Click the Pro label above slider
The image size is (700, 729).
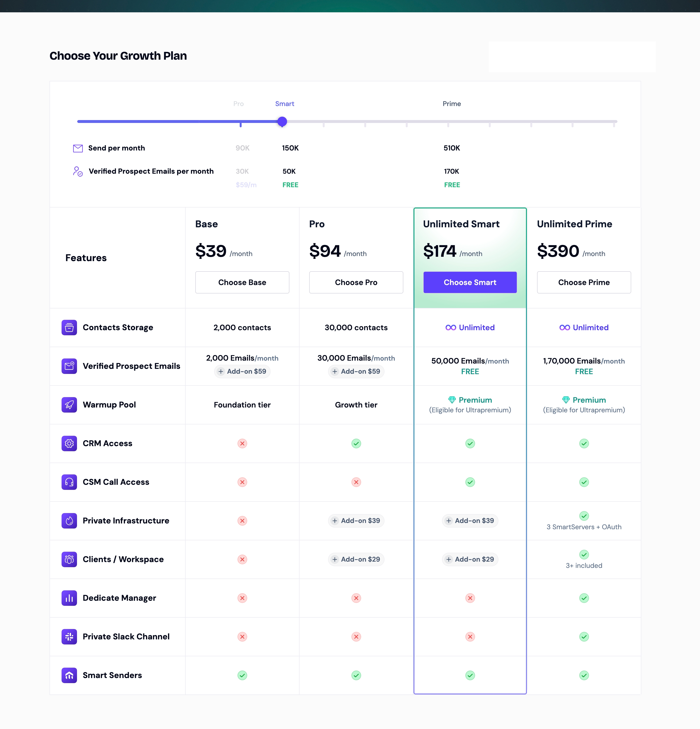(x=238, y=104)
